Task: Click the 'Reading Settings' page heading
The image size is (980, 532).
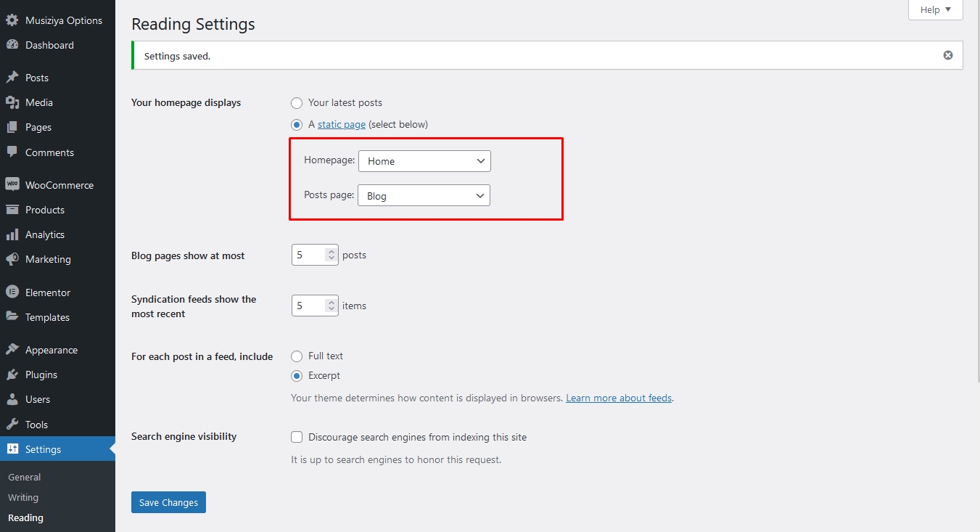Action: pos(193,24)
